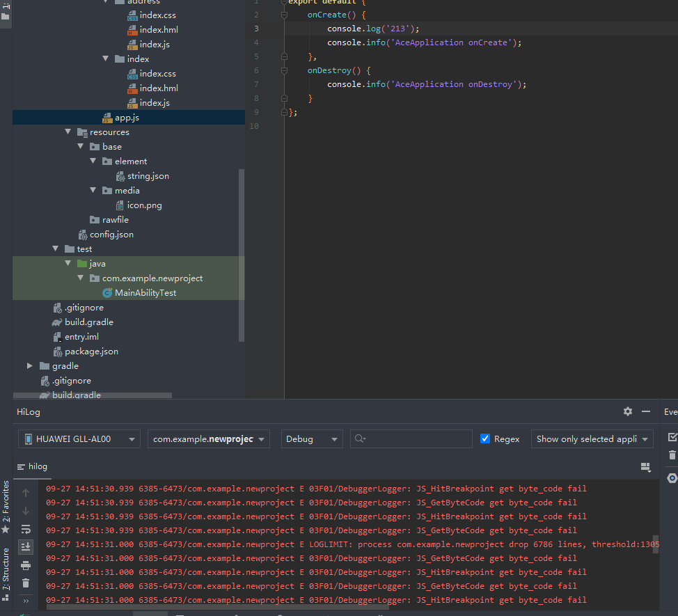This screenshot has width=678, height=616.
Task: Place cursor on console.log('213') line
Action: point(373,29)
